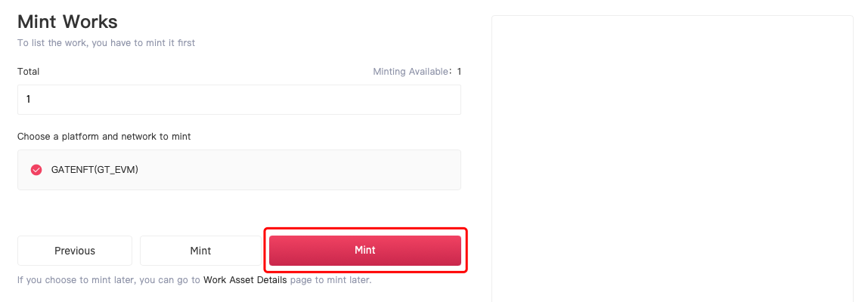This screenshot has height=302, width=868.
Task: Click the Total quantity input field
Action: [x=239, y=100]
